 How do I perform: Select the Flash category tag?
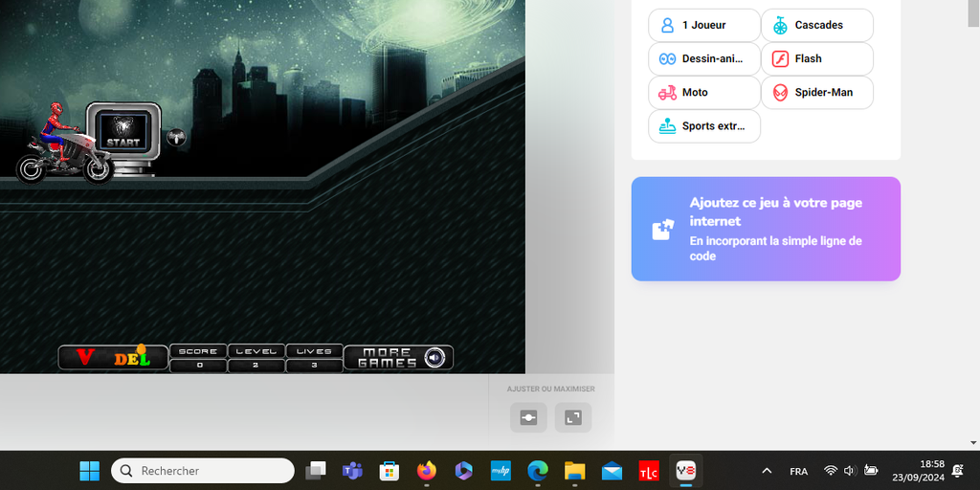pos(816,59)
